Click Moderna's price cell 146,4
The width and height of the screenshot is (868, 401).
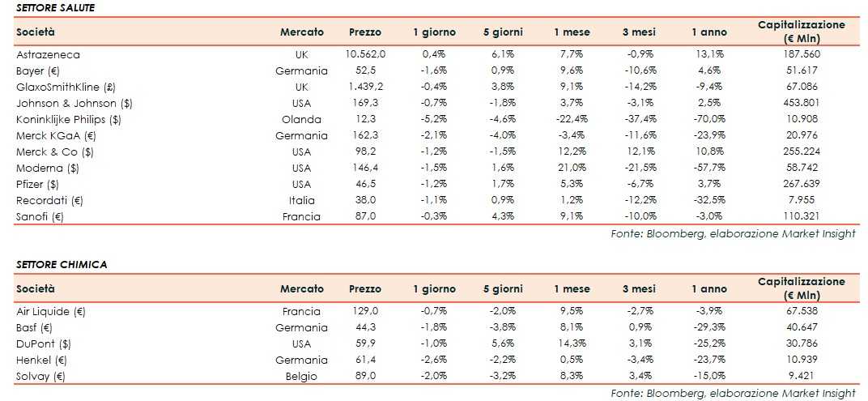365,168
